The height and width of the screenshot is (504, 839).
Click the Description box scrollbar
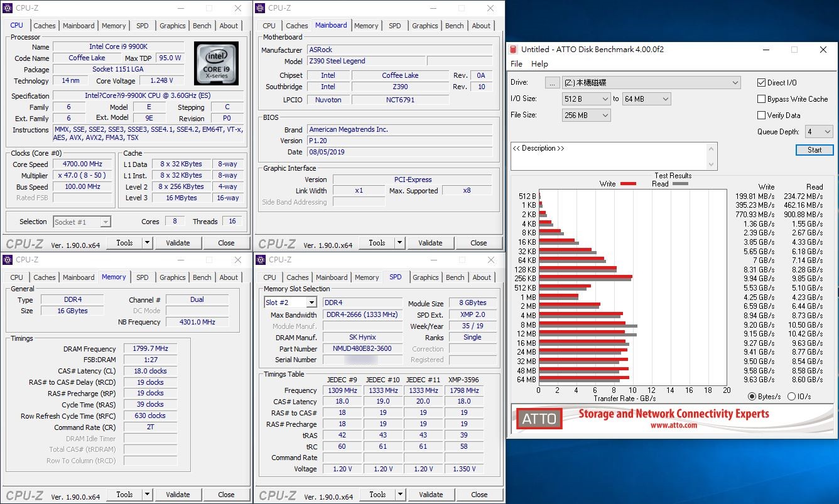pyautogui.click(x=712, y=156)
